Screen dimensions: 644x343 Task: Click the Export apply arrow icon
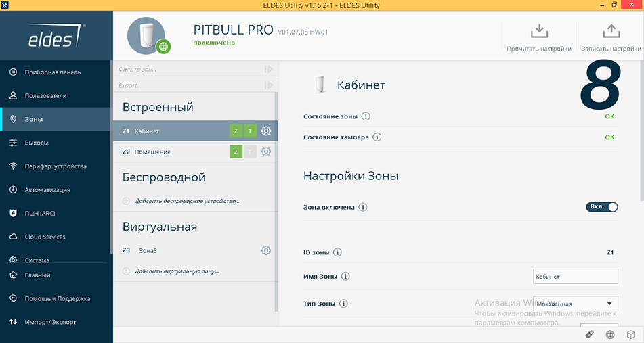pyautogui.click(x=269, y=85)
